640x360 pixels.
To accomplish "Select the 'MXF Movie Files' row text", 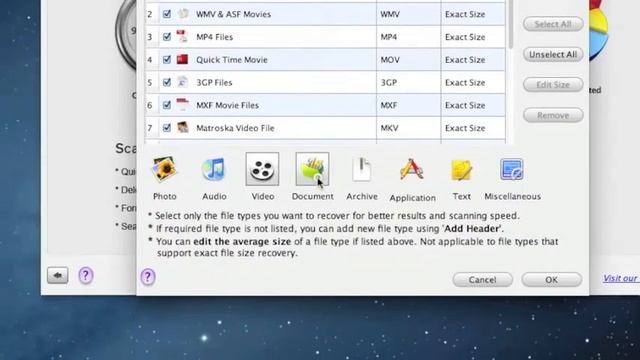I will (x=227, y=105).
